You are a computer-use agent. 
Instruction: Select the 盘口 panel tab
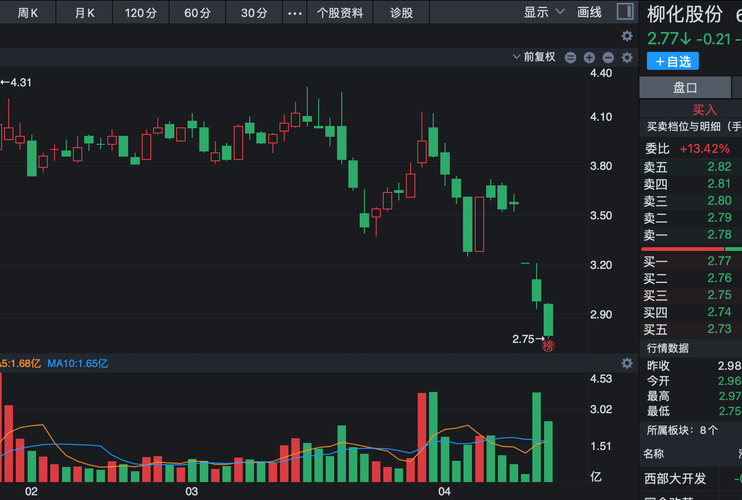685,88
